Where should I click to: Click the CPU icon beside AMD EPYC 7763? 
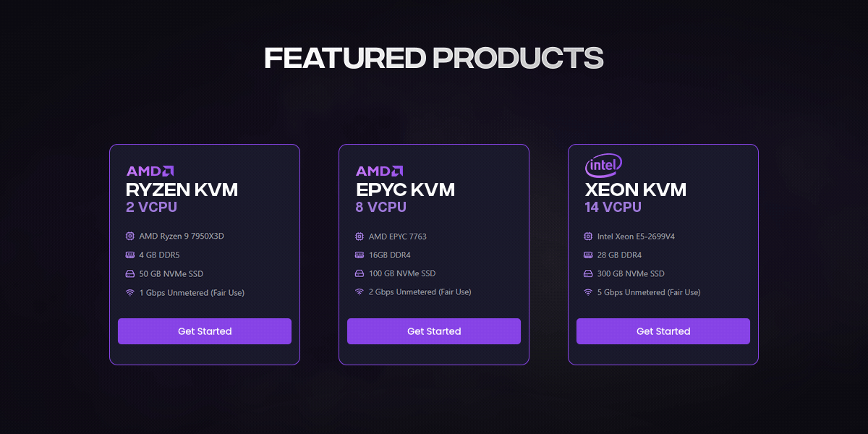tap(359, 236)
